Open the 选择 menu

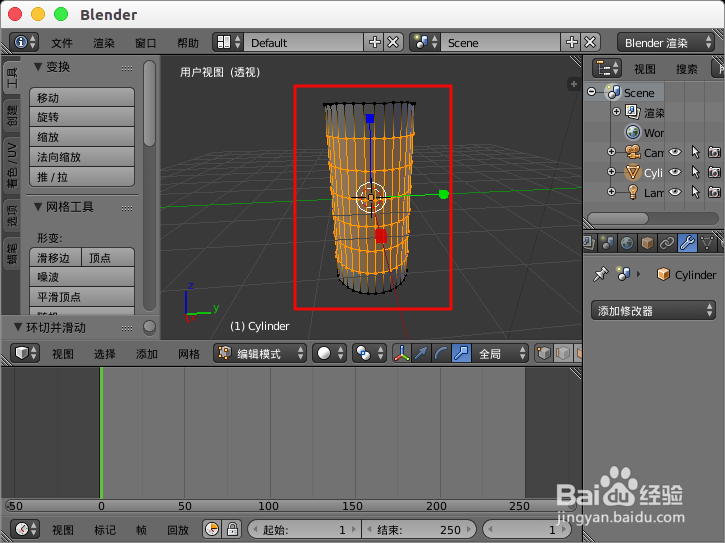105,354
